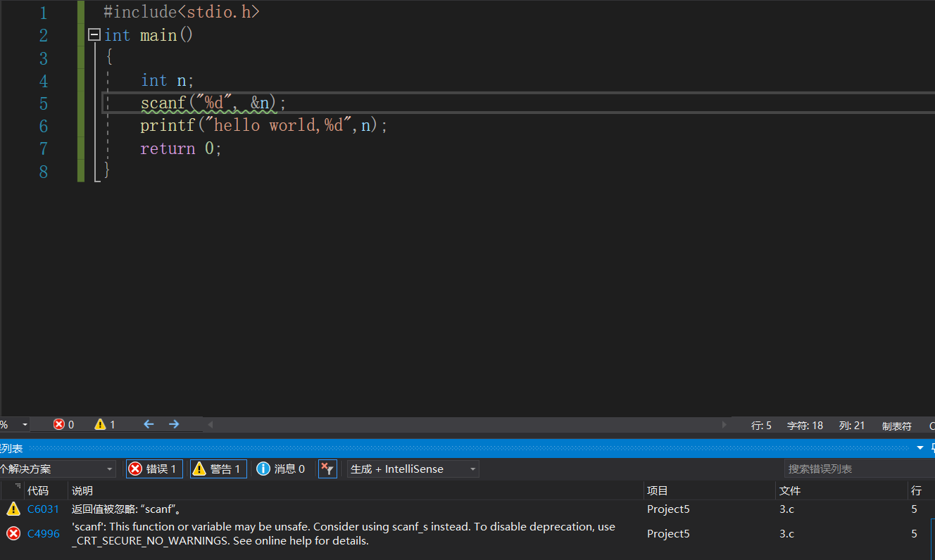935x560 pixels.
Task: Click the error list first column header icon
Action: pos(18,487)
